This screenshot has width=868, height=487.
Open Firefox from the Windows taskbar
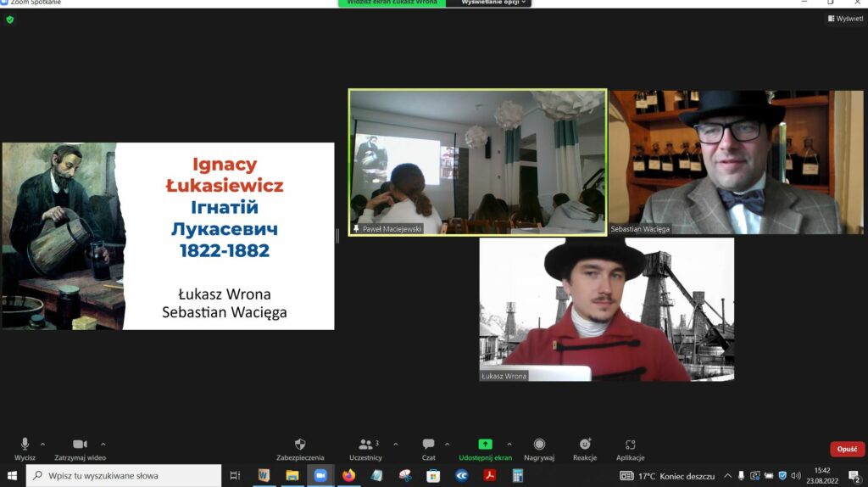(x=349, y=476)
